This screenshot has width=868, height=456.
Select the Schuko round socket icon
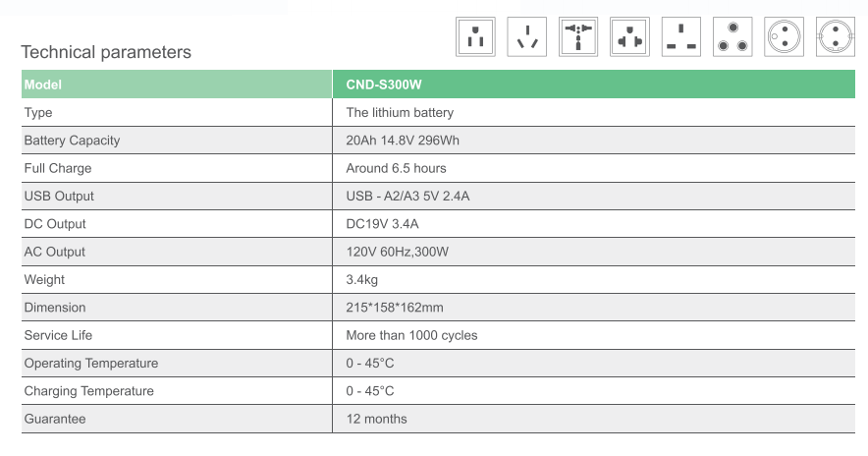[x=836, y=37]
